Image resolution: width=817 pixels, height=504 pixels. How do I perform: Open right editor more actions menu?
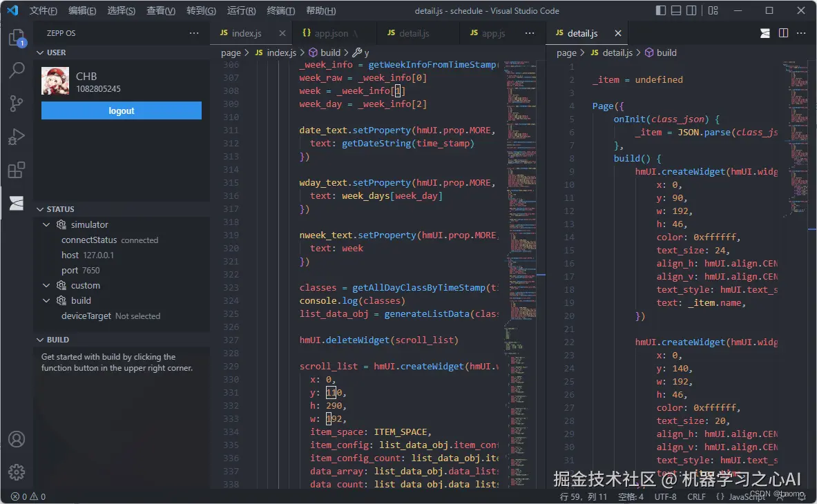[x=801, y=33]
